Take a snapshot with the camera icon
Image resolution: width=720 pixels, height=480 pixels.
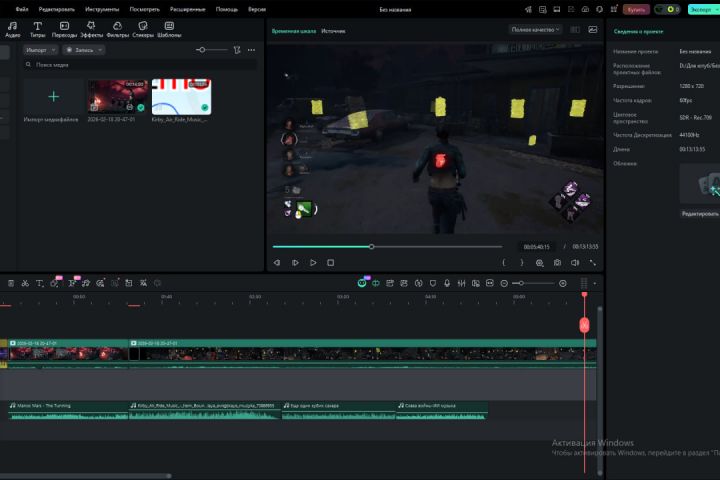click(x=557, y=263)
